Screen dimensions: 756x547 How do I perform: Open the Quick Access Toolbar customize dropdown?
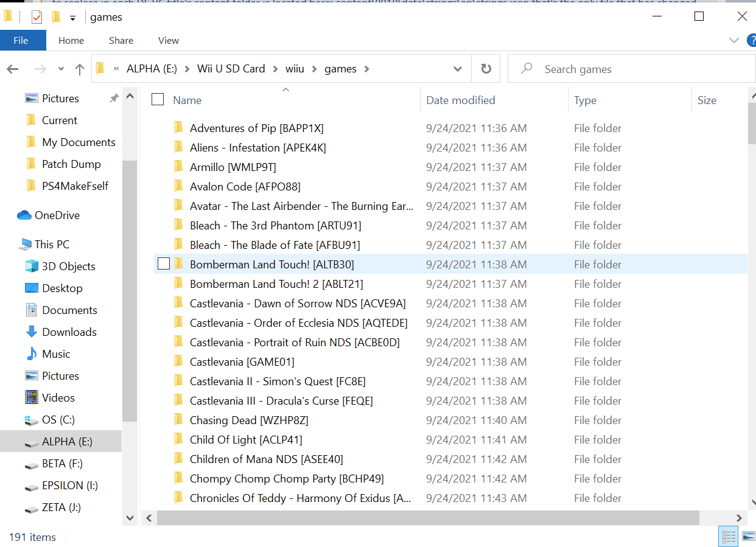click(72, 18)
